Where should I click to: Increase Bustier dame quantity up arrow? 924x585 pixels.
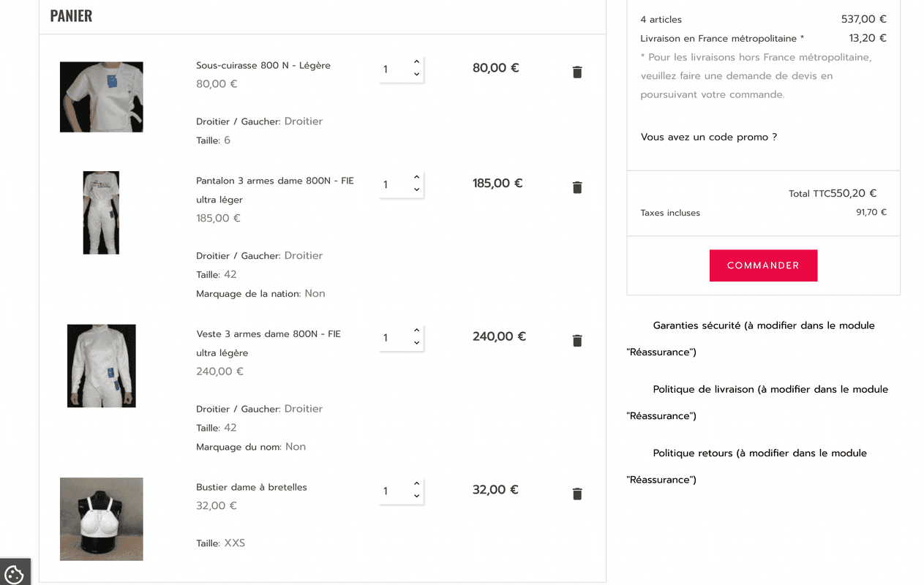pyautogui.click(x=416, y=484)
